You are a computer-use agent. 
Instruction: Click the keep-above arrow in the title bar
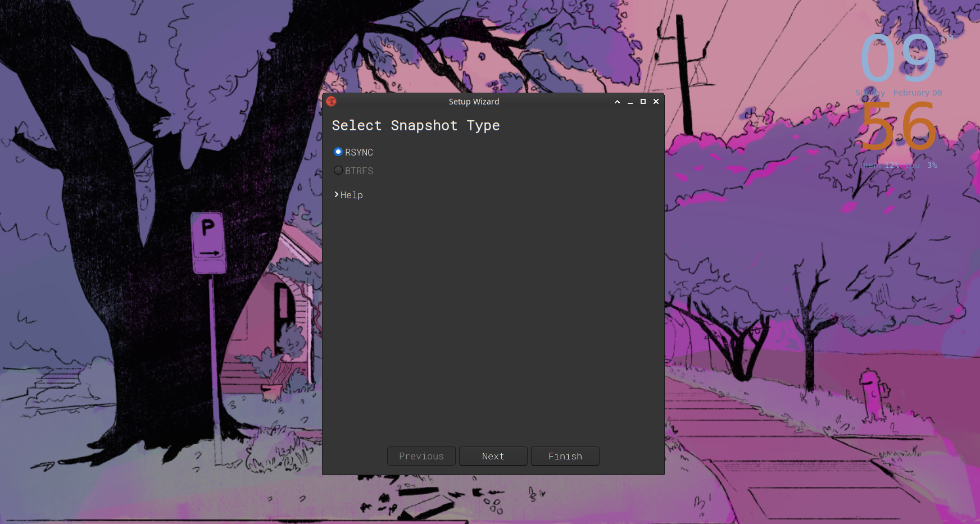(617, 102)
